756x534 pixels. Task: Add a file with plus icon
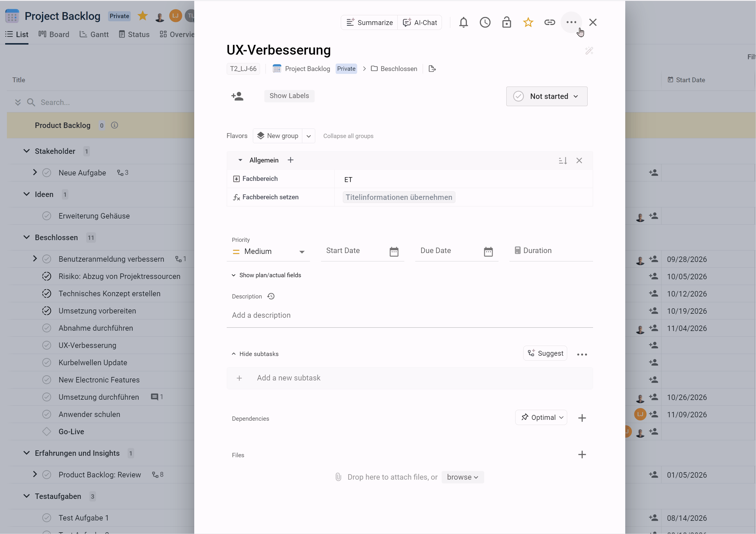click(x=582, y=455)
